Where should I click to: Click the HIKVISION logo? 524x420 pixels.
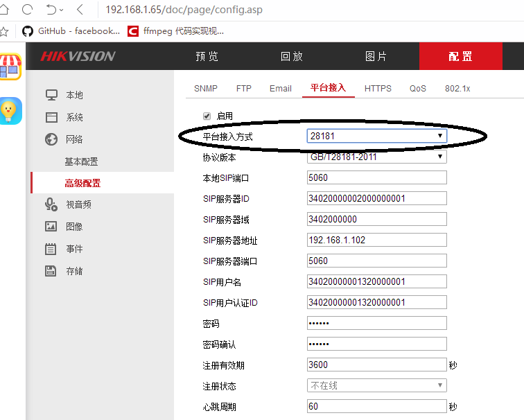point(78,56)
